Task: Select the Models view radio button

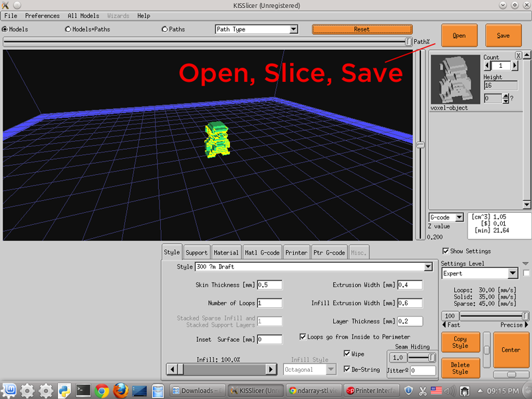Action: [x=5, y=29]
